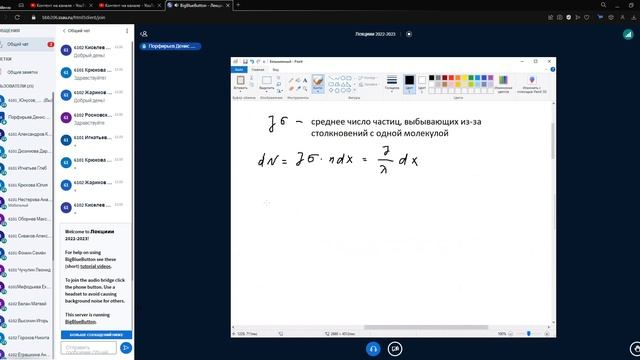Select Color 1 box in Paint
The height and width of the screenshot is (360, 640).
[x=409, y=83]
